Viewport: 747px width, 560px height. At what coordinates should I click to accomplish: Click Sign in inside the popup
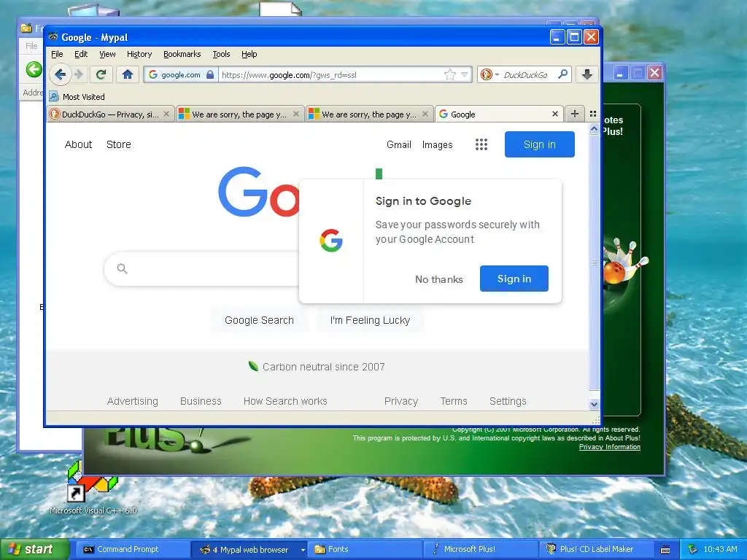click(x=514, y=279)
